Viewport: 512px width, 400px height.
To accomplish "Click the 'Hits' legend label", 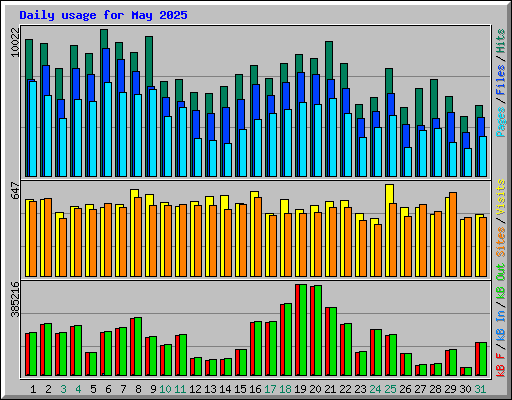I will 501,41.
